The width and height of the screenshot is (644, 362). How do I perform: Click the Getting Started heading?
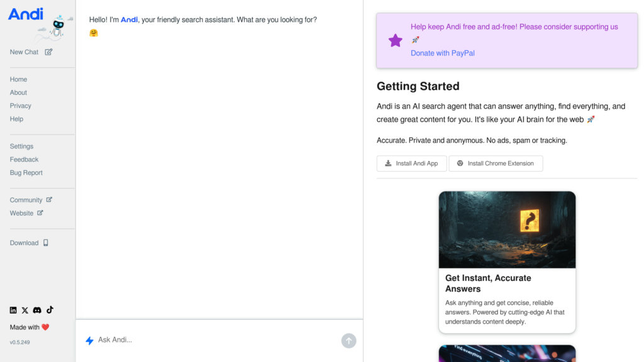tap(418, 86)
